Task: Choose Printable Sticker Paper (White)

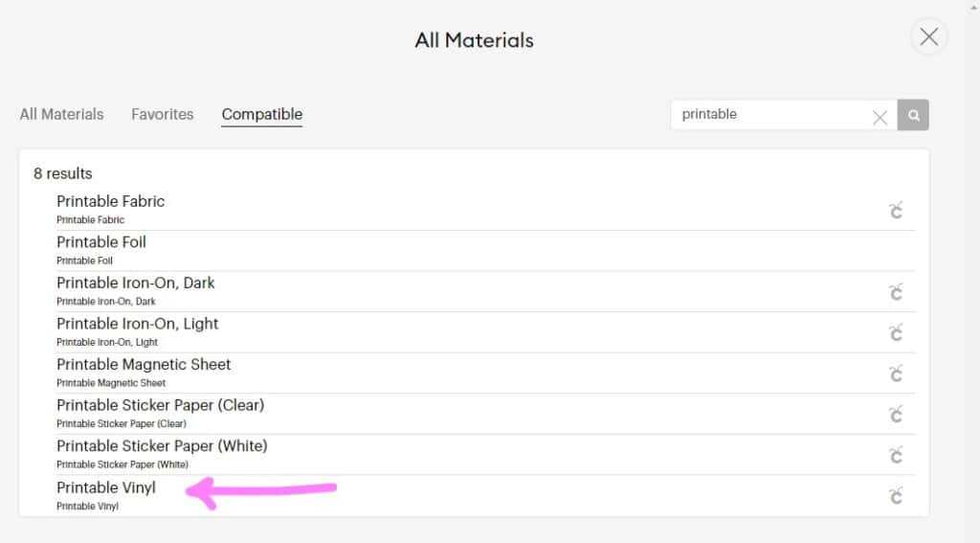Action: click(x=475, y=455)
